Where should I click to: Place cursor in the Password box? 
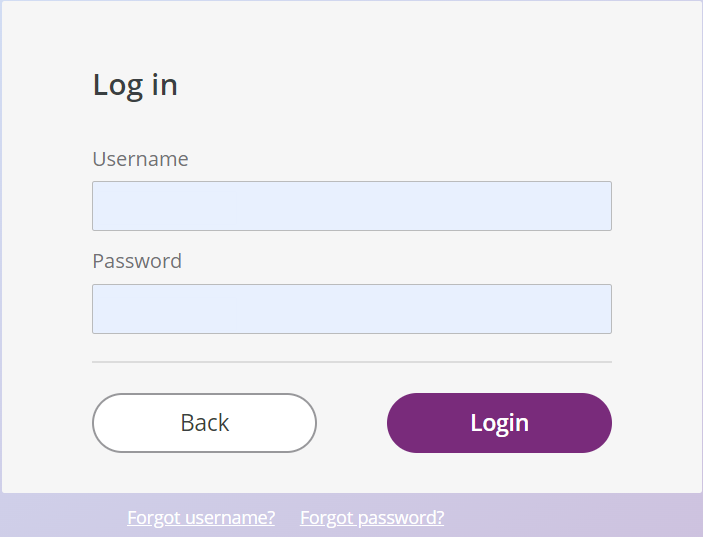[351, 309]
